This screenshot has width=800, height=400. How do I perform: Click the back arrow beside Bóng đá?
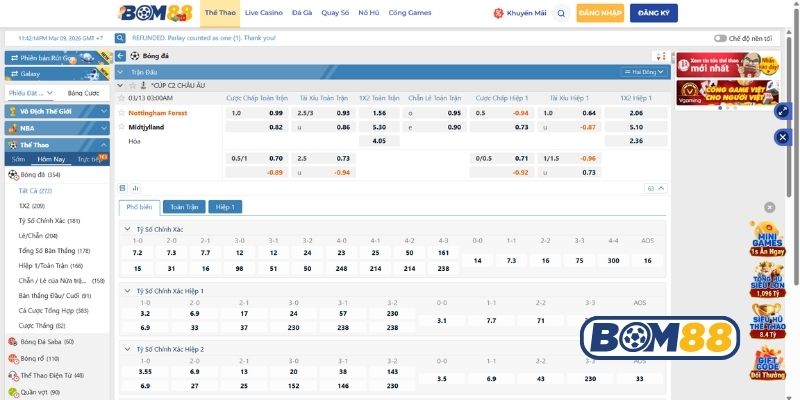[x=121, y=56]
